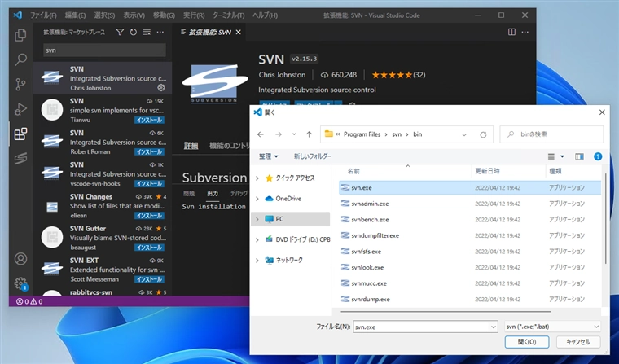Open the svn file type filter dropdown
This screenshot has width=619, height=364.
[552, 327]
